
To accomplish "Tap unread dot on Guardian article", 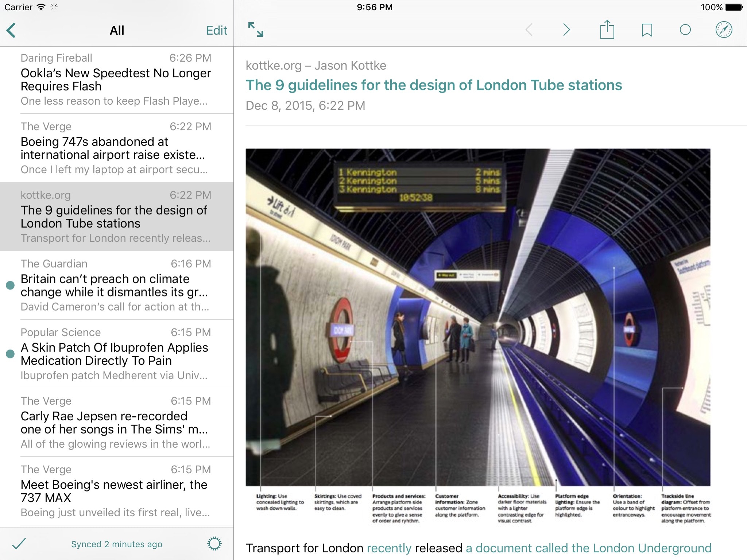I will 10,285.
